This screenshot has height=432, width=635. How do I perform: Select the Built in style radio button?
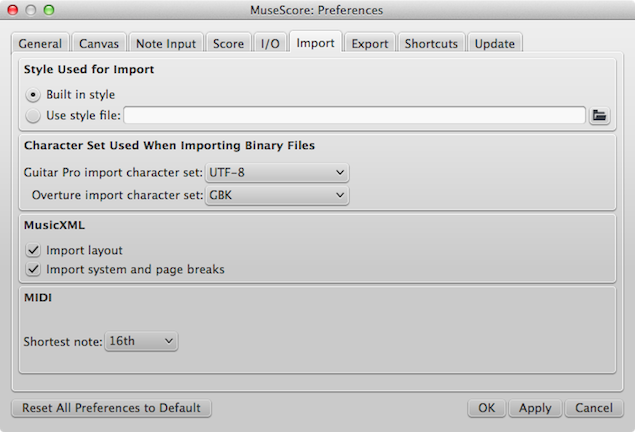coord(33,95)
